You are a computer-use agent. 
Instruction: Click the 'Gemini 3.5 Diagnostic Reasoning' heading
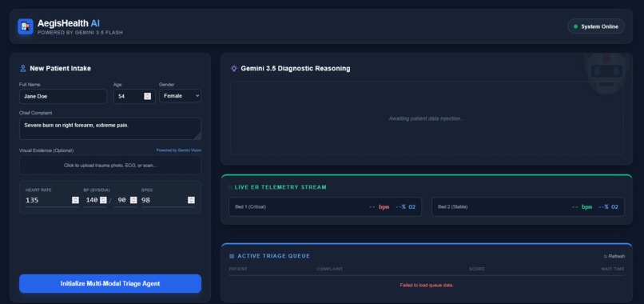[296, 68]
